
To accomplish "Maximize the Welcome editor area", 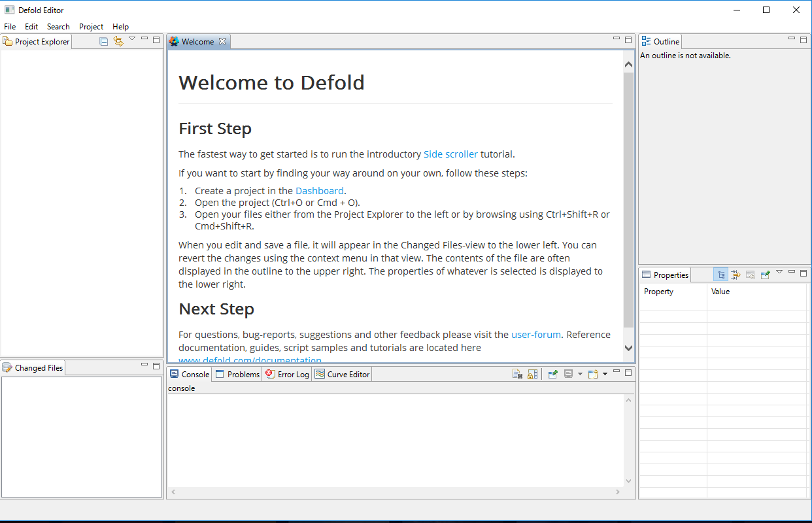I will (x=628, y=39).
